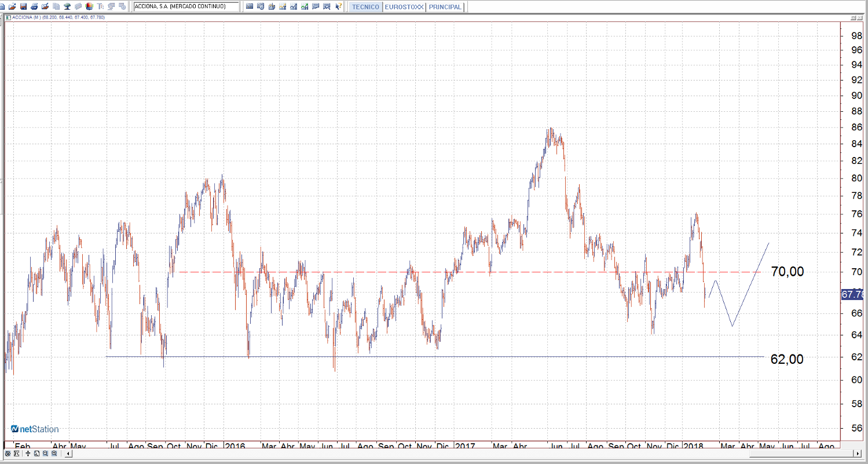Click the "Feb" month label on time axis
Viewport: 868px width, 464px height.
pyautogui.click(x=22, y=447)
